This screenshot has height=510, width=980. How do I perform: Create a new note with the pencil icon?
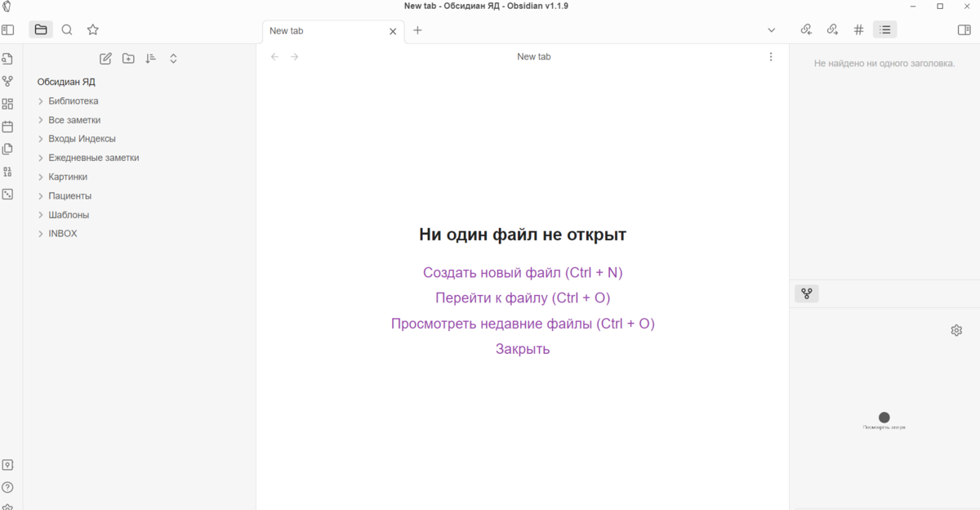(105, 58)
